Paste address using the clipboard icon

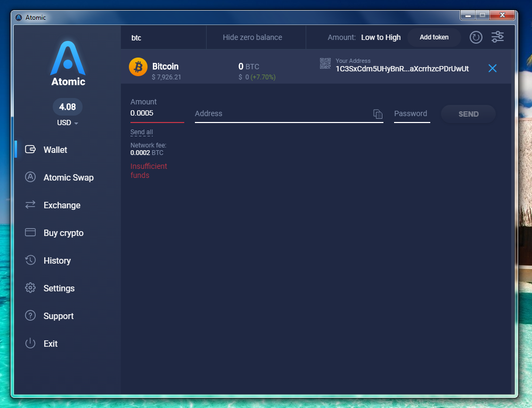click(378, 114)
